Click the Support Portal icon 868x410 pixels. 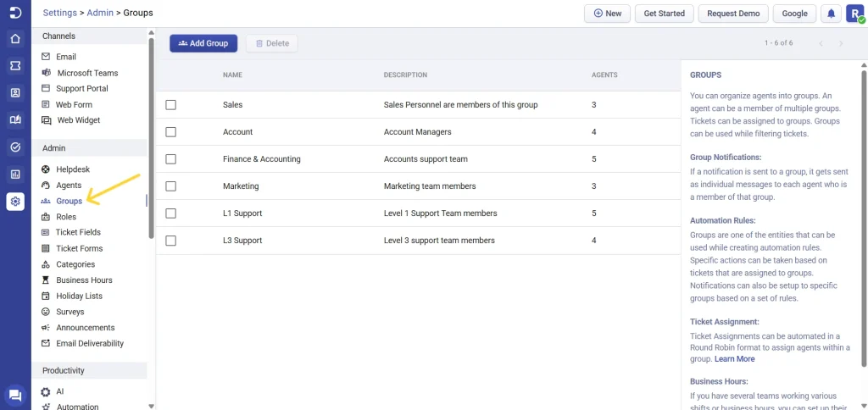[x=46, y=89]
